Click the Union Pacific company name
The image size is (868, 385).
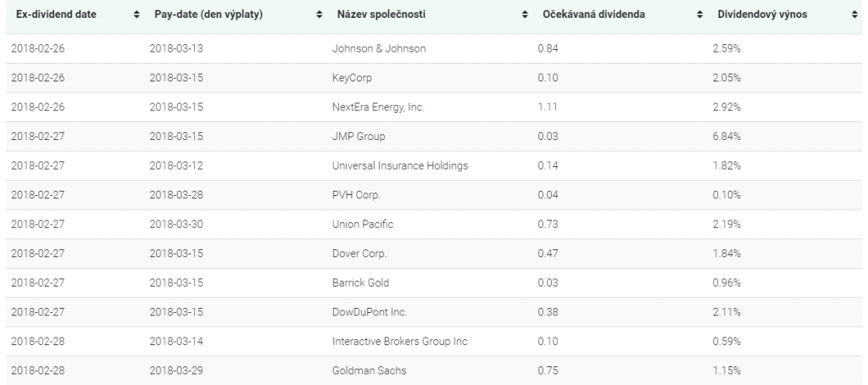(x=363, y=224)
